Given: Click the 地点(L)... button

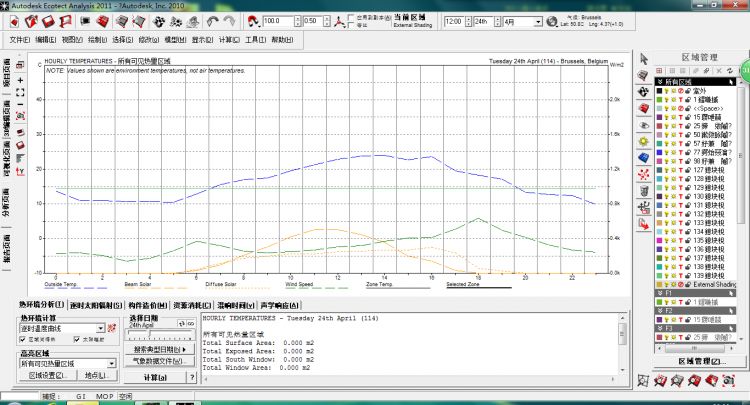Looking at the screenshot, I should pos(97,375).
